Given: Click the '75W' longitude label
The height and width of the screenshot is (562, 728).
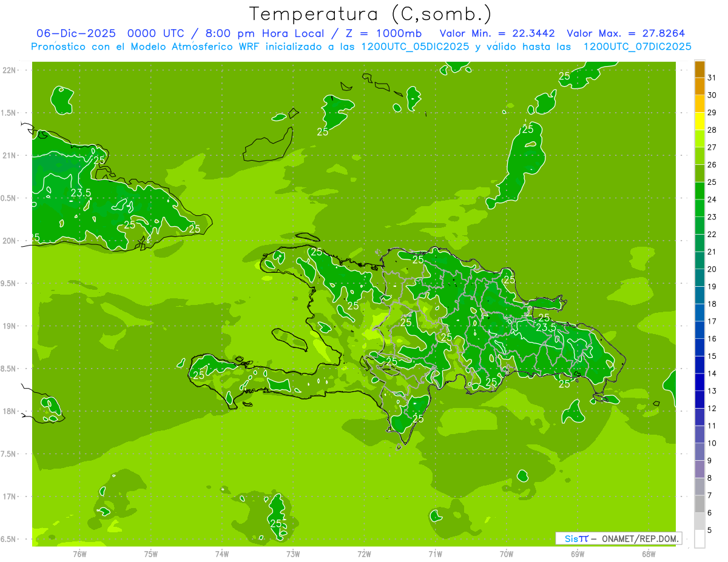Looking at the screenshot, I should 151,554.
